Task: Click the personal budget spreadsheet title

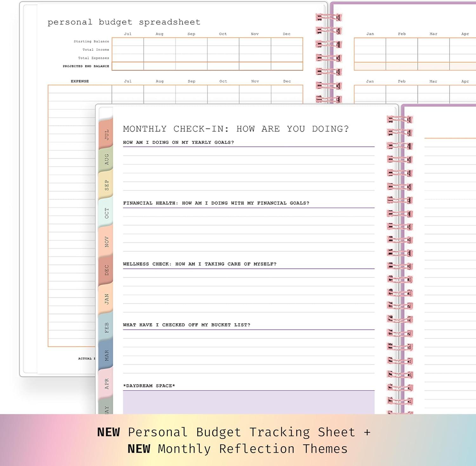Action: coord(124,22)
